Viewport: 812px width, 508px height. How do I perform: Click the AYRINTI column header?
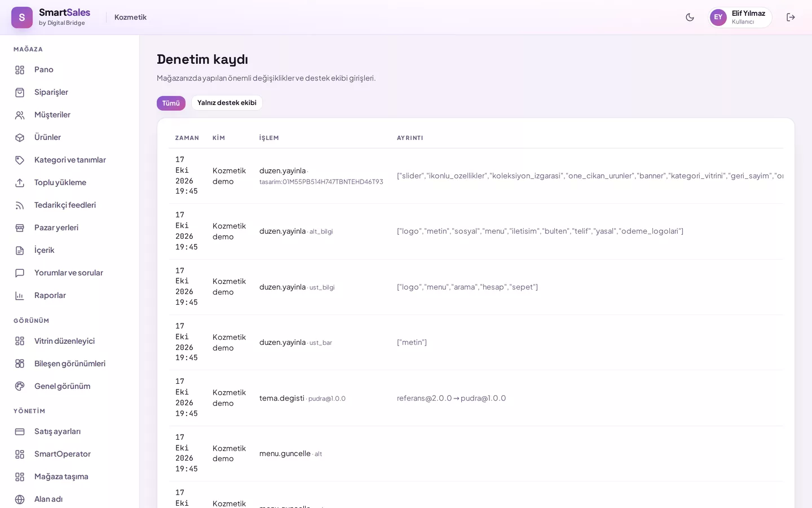pos(410,138)
